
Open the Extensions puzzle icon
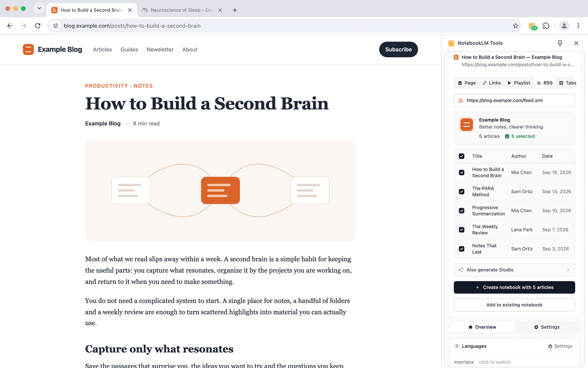click(546, 26)
